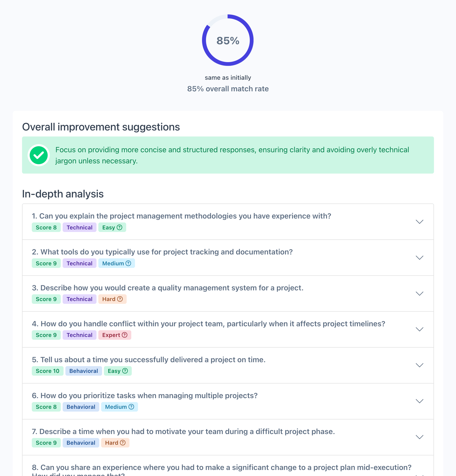Click the Medium help icon on question 2
This screenshot has width=456, height=476.
click(129, 263)
